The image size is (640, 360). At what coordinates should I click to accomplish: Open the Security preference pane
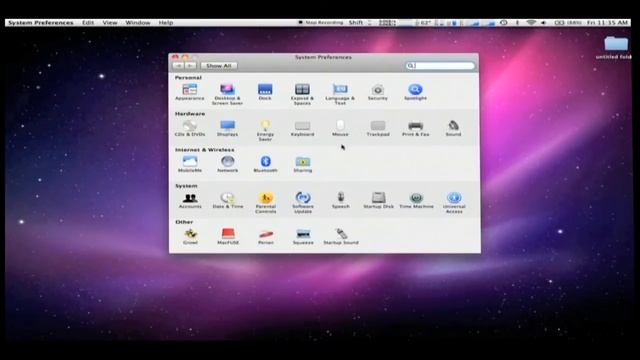(378, 92)
